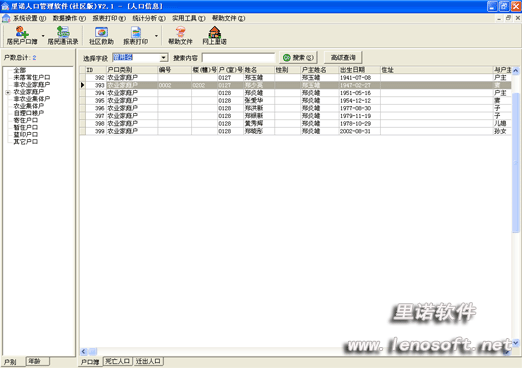Click the 户口类别 column header
Viewport: 522px width, 368px height.
132,70
